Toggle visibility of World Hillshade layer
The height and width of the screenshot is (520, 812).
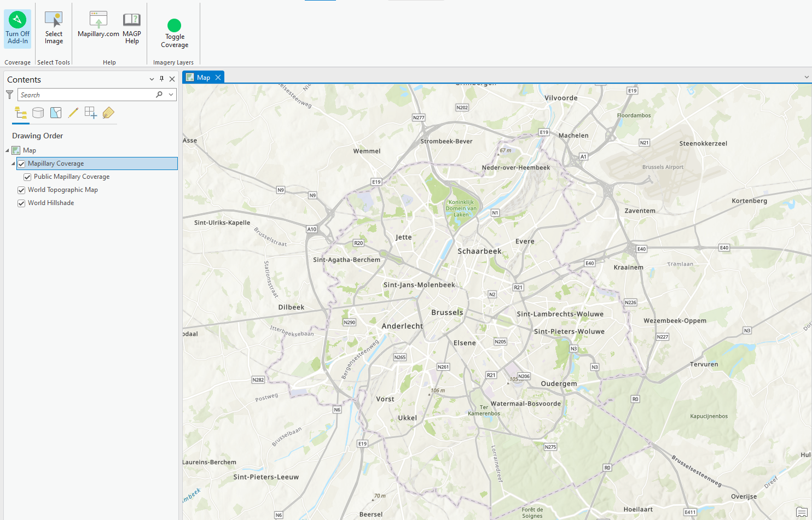pyautogui.click(x=21, y=203)
